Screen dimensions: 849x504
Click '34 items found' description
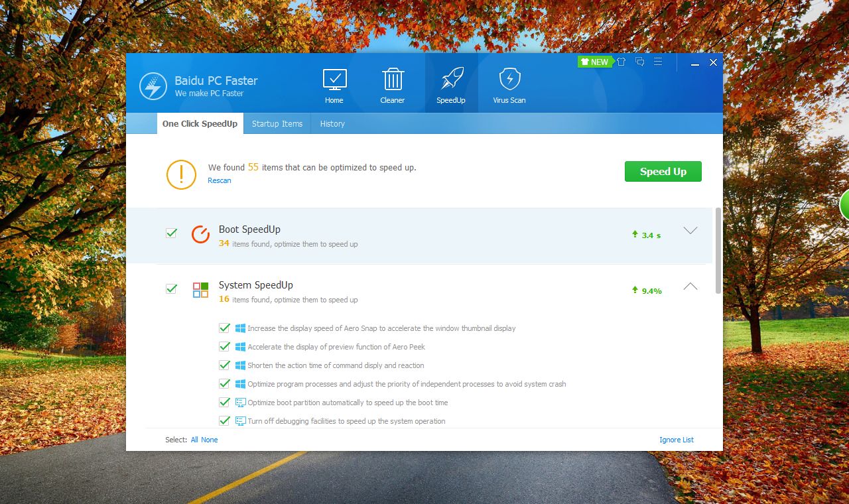pos(288,244)
